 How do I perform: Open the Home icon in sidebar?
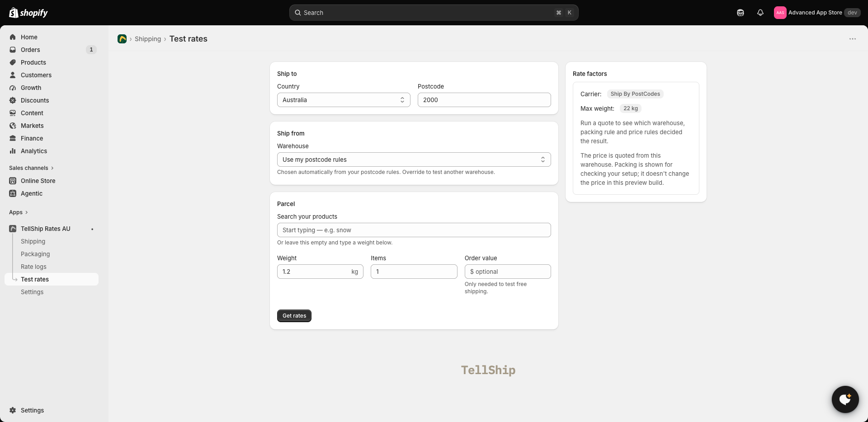click(x=13, y=37)
